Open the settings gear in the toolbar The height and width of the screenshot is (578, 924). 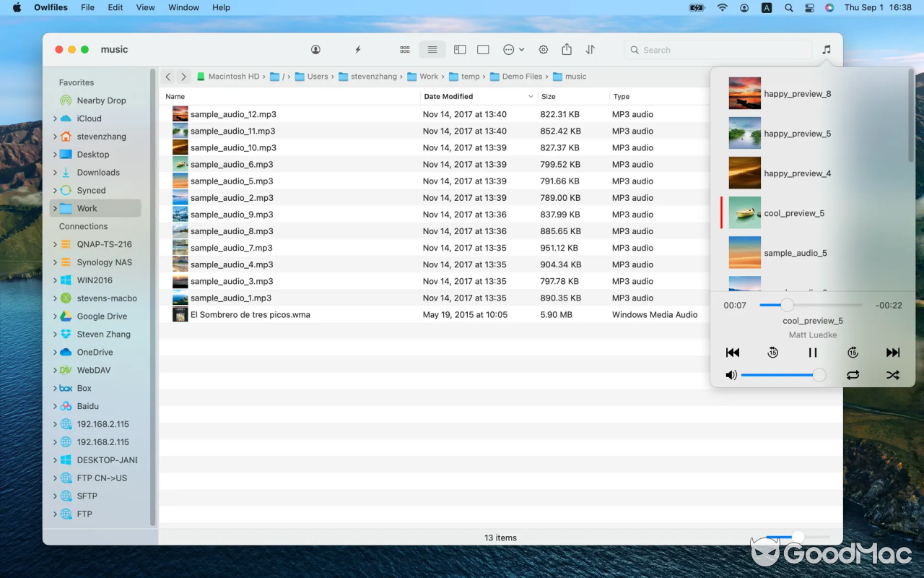click(x=544, y=49)
